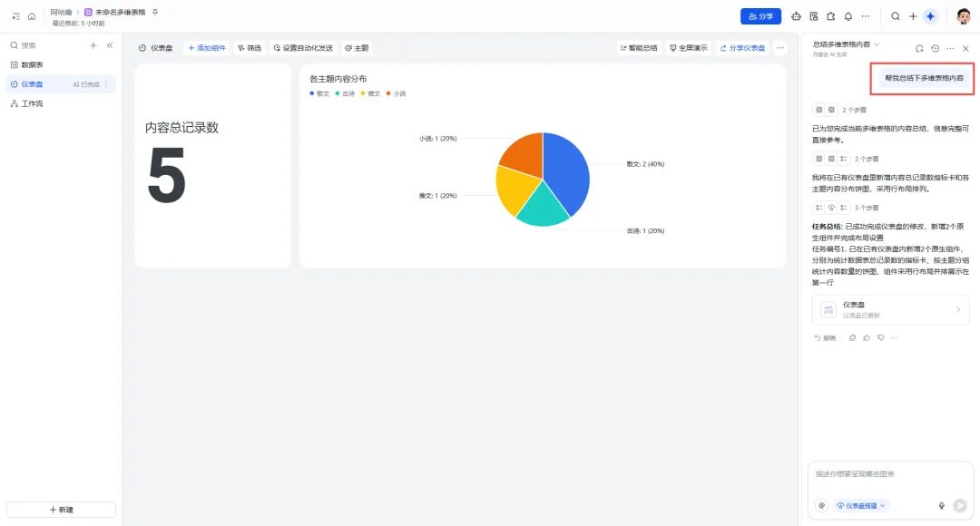Open the notification bell

848,16
